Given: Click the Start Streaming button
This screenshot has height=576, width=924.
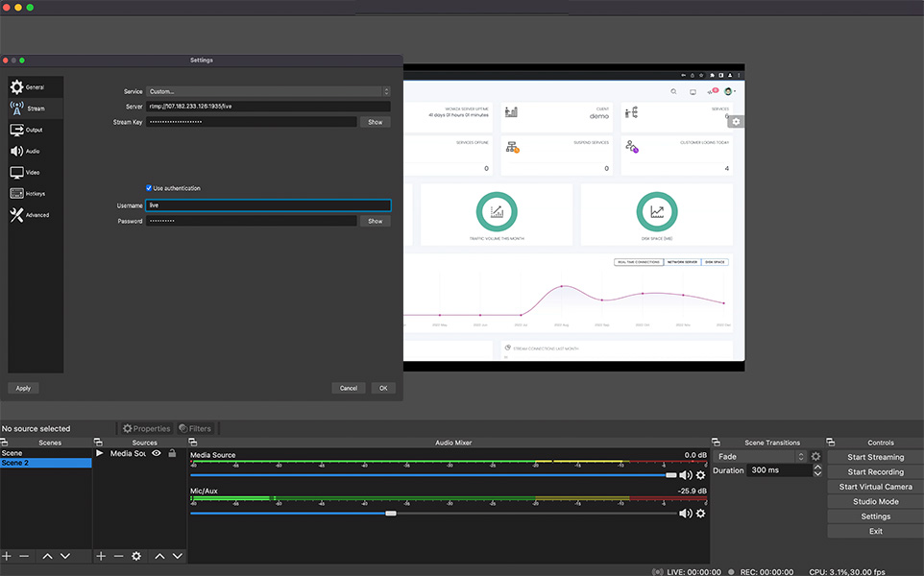Looking at the screenshot, I should [x=875, y=457].
